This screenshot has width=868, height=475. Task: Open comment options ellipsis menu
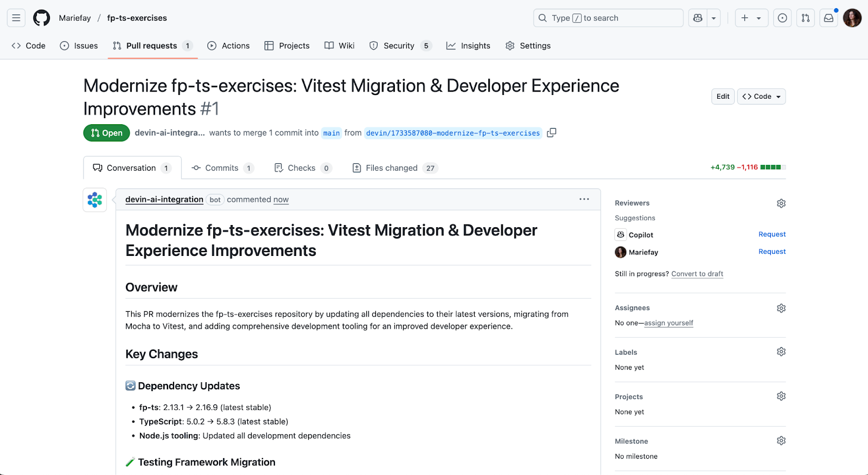pyautogui.click(x=584, y=199)
